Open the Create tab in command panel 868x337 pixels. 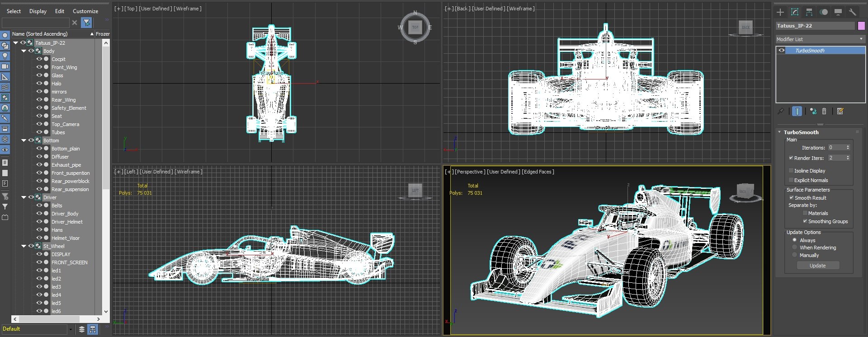[780, 12]
